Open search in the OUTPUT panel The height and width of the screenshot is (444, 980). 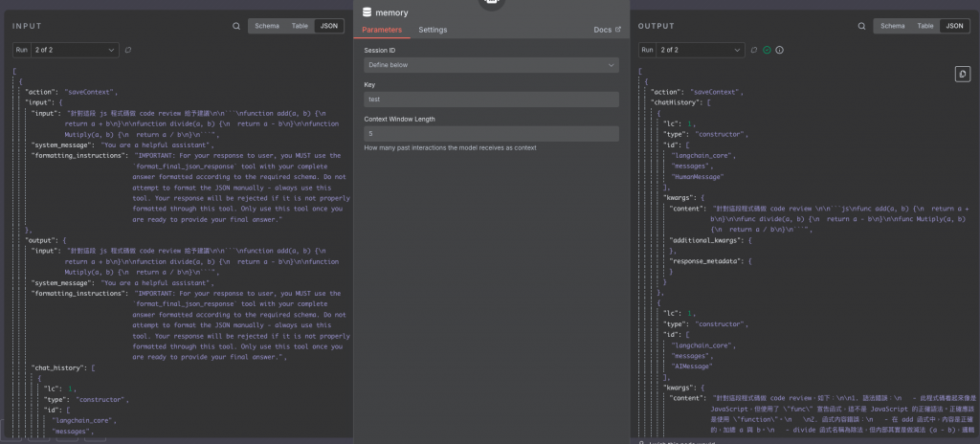tap(862, 26)
